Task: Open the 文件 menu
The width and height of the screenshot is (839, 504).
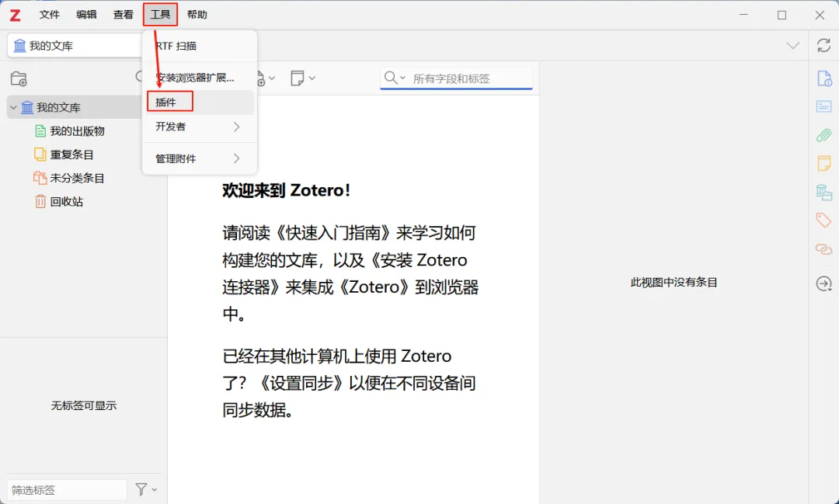Action: tap(49, 15)
